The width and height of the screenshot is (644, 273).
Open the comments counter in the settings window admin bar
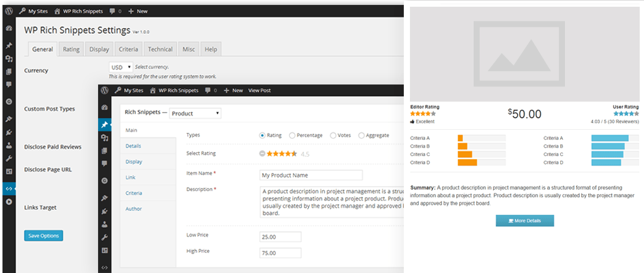115,11
